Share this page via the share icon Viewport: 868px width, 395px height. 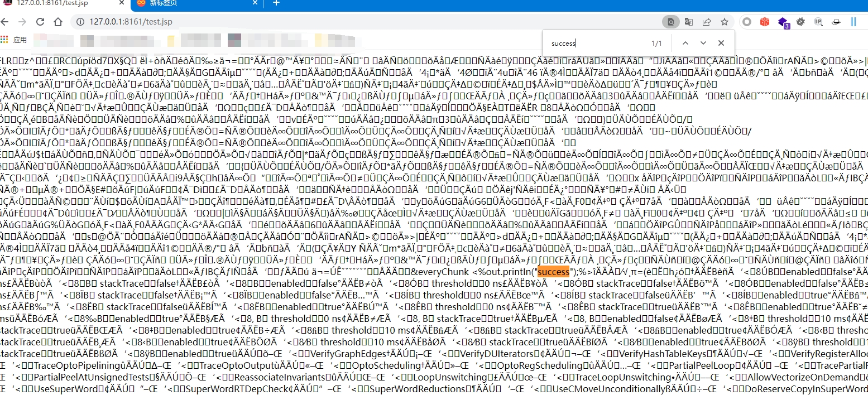coord(707,22)
